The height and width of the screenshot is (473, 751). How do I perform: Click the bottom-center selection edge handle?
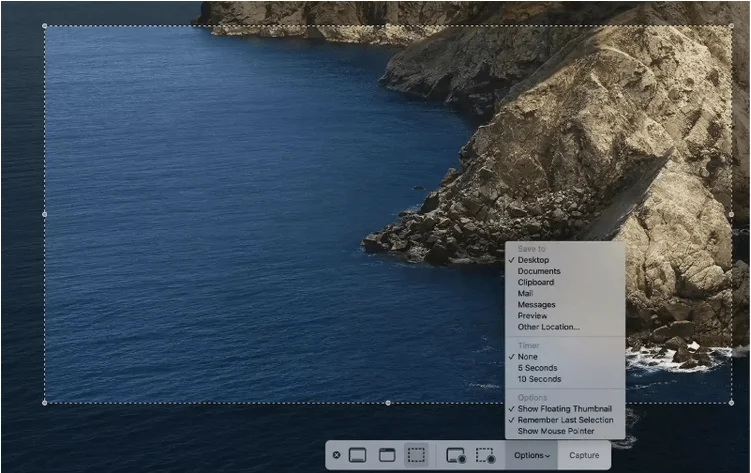coord(388,403)
